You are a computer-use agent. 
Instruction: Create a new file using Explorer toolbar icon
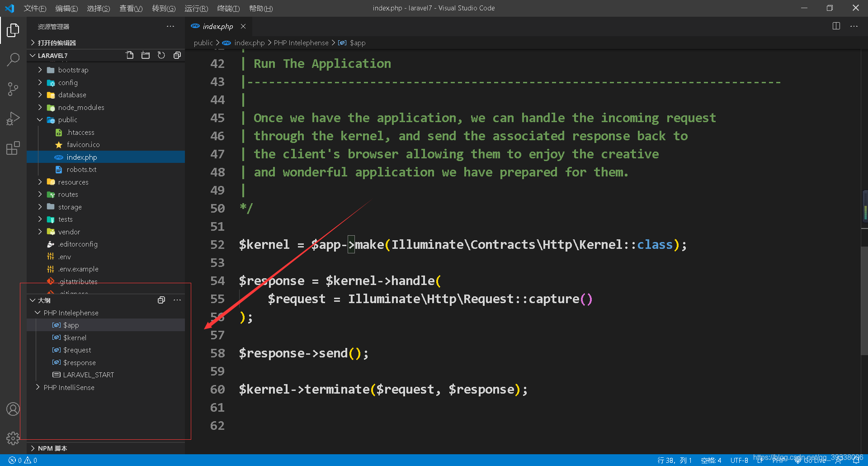(x=130, y=55)
